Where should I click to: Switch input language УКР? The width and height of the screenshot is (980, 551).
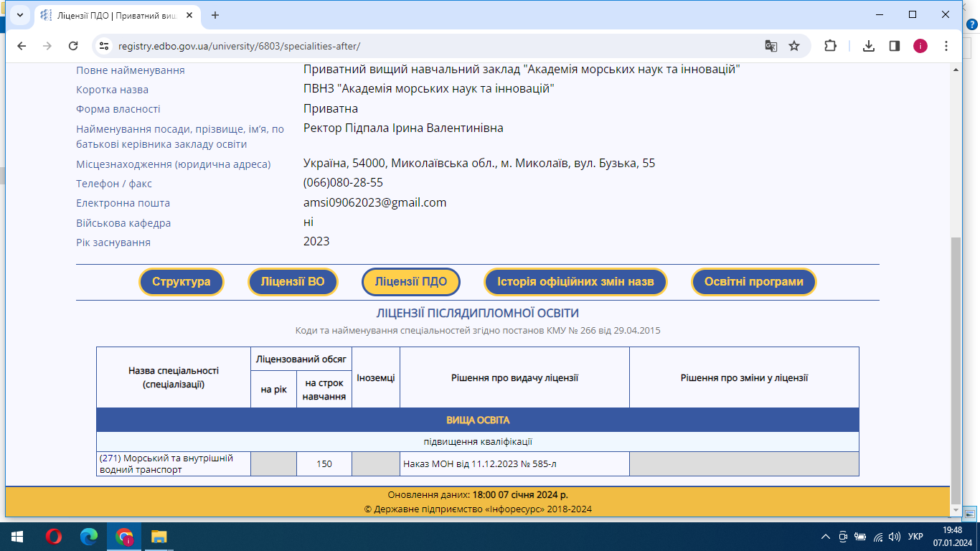point(915,537)
